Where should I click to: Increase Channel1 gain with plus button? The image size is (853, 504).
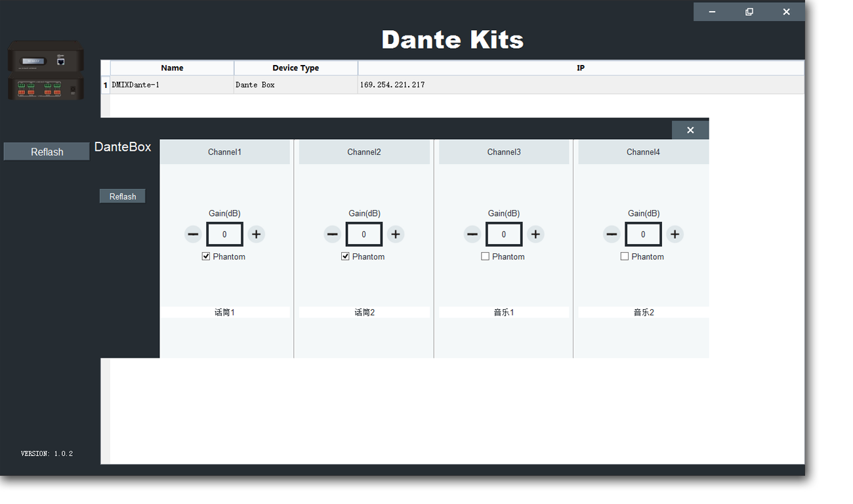point(256,234)
